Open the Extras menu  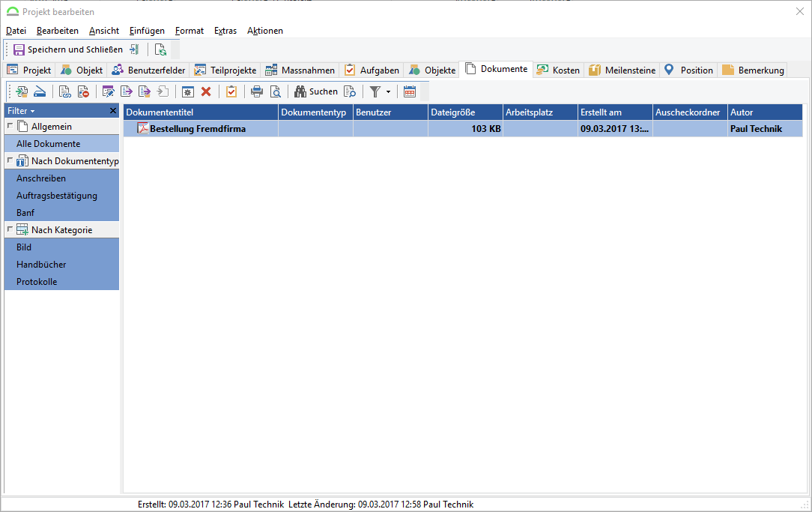click(x=225, y=31)
